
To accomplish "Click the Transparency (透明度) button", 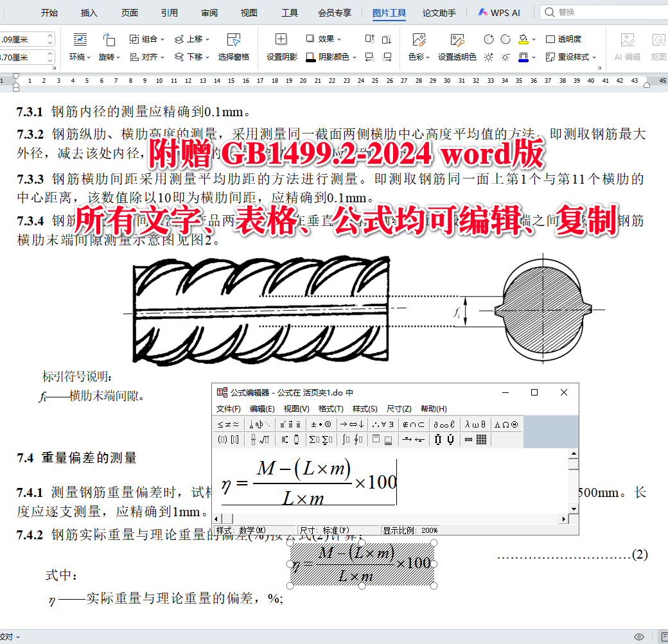I will (x=564, y=39).
